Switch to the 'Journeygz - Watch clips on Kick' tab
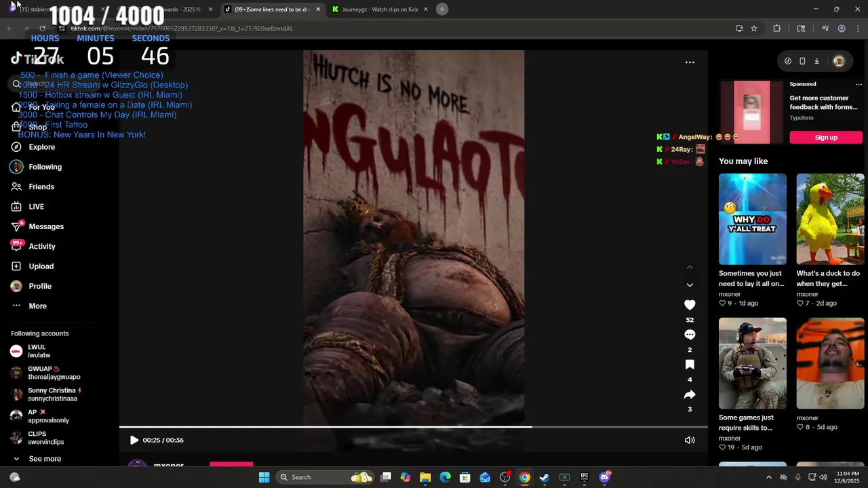 [x=380, y=9]
